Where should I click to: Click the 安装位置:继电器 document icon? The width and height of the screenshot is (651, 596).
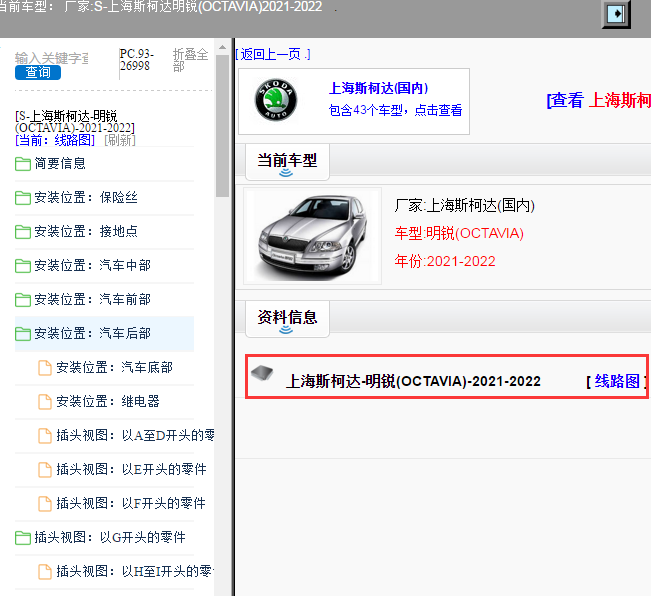click(45, 402)
